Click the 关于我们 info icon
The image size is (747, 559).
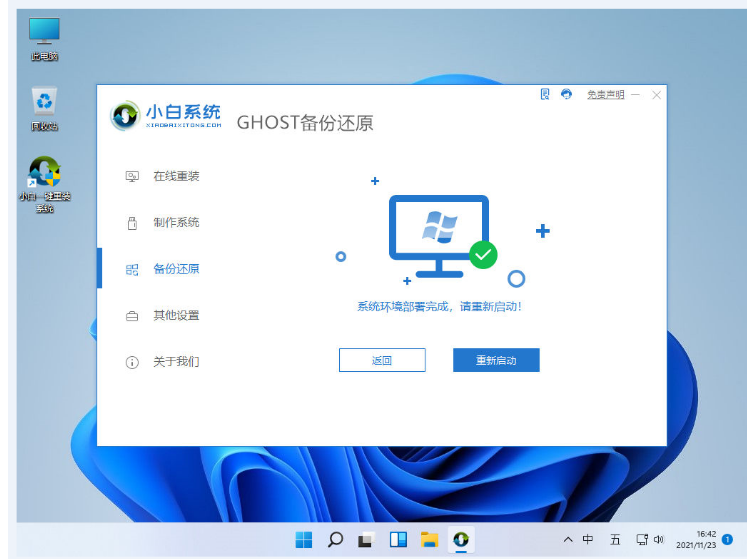coord(132,362)
